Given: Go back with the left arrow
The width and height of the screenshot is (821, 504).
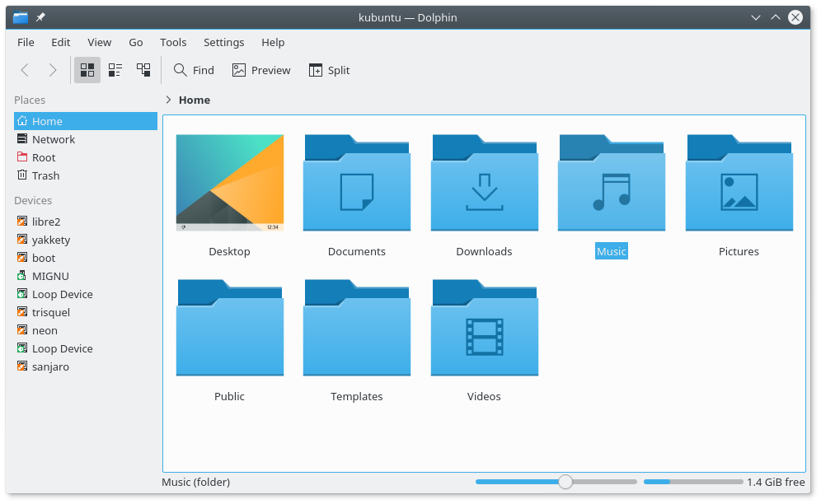Looking at the screenshot, I should [25, 70].
